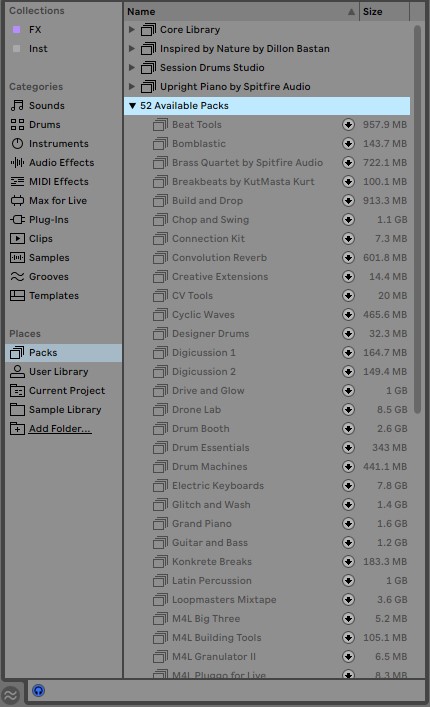Download the Convolution Reverb pack
The height and width of the screenshot is (707, 430).
(348, 257)
